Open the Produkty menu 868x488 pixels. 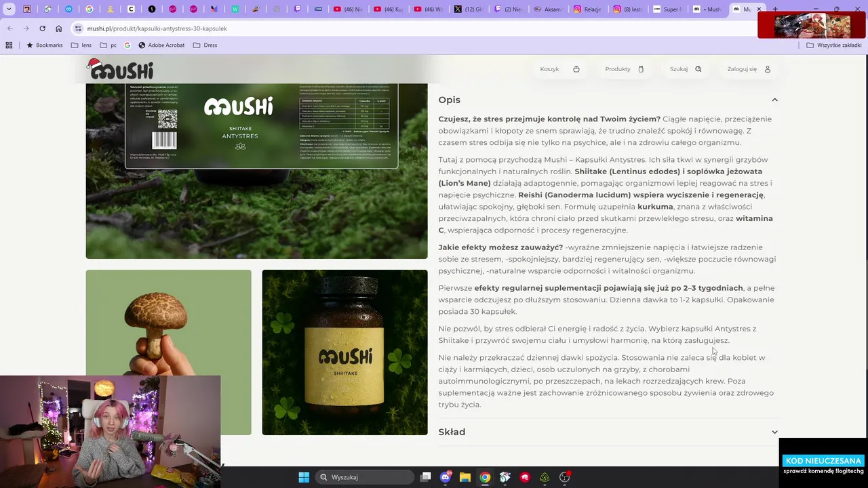tap(617, 69)
